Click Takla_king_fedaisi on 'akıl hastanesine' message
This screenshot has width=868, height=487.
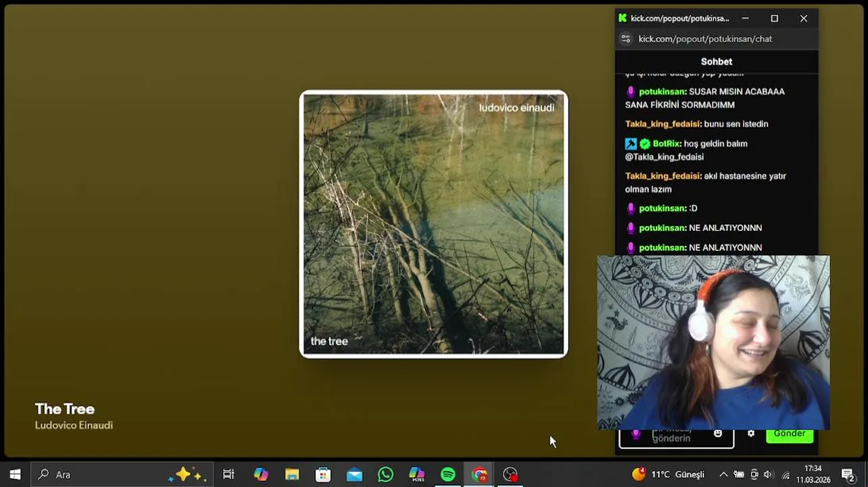(663, 176)
